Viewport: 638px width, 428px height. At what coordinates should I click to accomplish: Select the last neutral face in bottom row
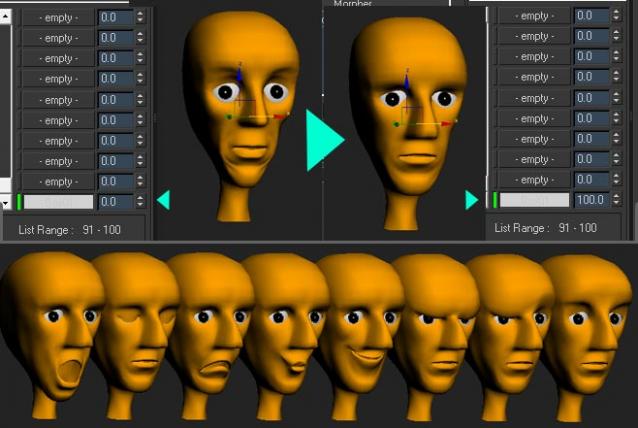587,336
